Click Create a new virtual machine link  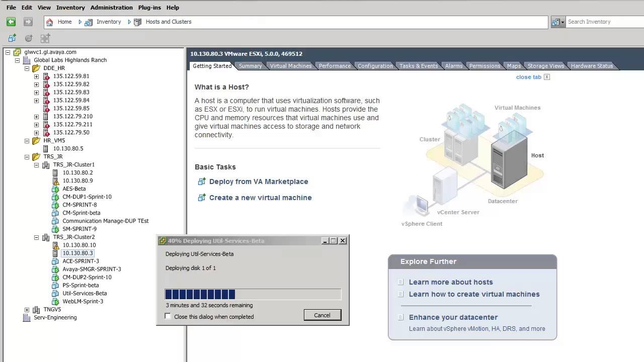coord(261,198)
